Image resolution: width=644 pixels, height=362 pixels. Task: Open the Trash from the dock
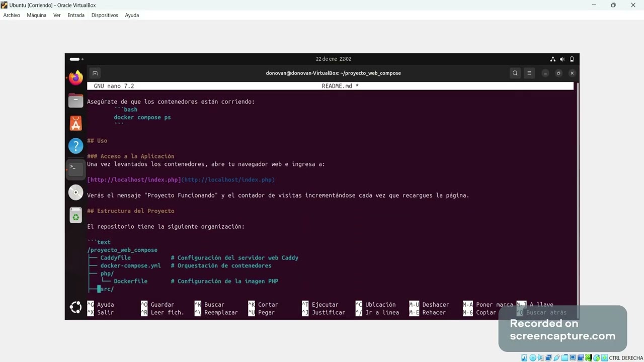point(75,215)
